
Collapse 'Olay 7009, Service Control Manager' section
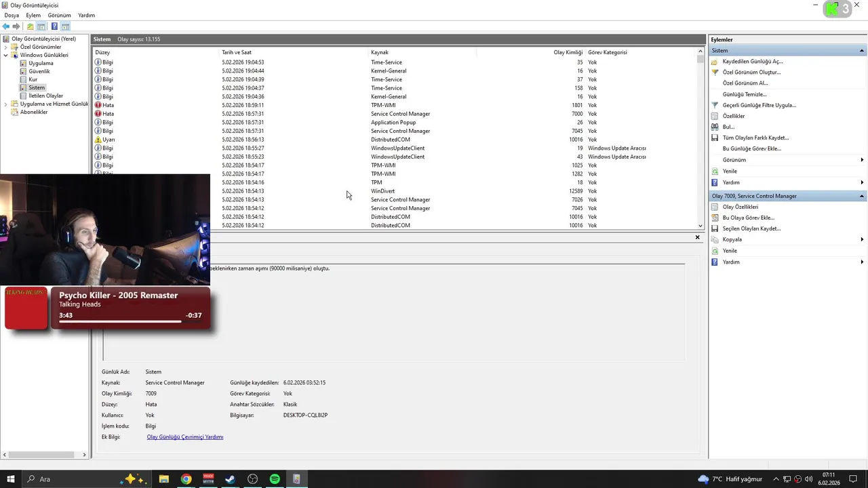(x=787, y=196)
